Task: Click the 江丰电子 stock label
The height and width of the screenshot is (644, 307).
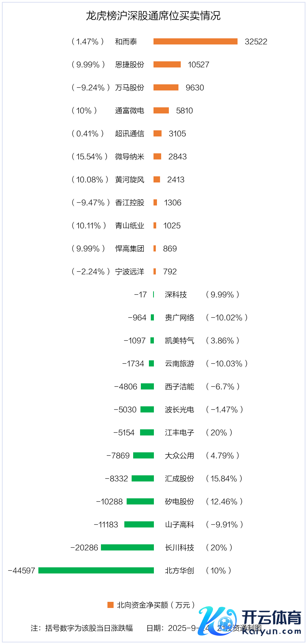Action: [x=180, y=432]
